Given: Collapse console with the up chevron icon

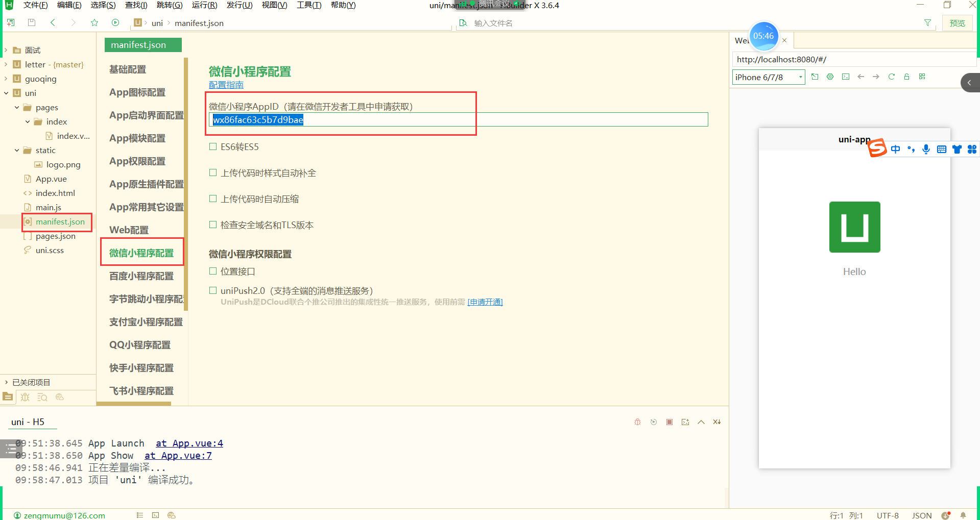Looking at the screenshot, I should [701, 422].
